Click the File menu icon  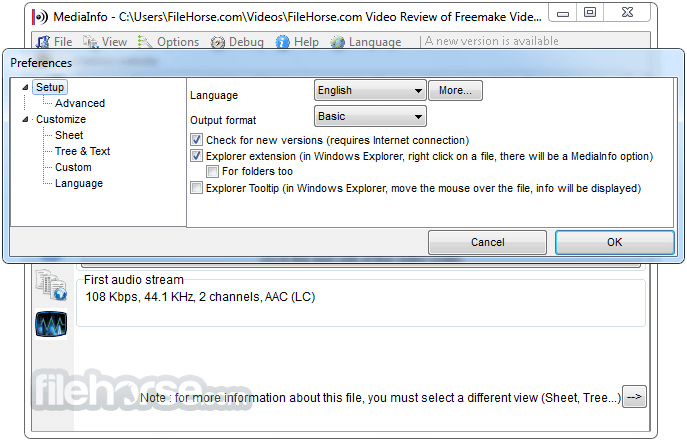43,42
